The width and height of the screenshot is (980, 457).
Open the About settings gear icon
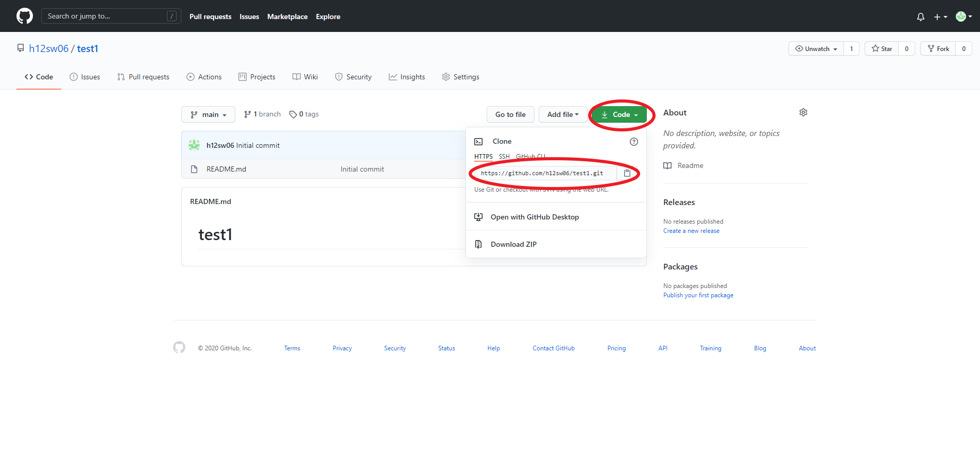pyautogui.click(x=803, y=112)
